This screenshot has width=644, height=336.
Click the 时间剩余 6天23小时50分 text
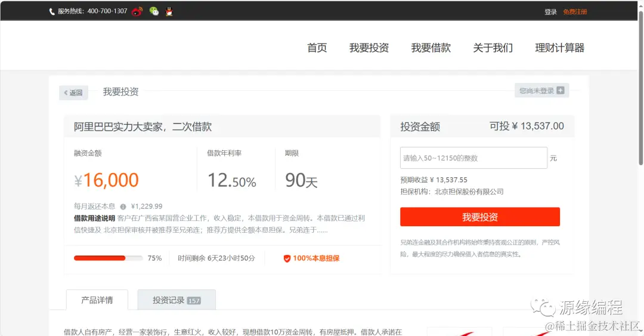point(216,258)
